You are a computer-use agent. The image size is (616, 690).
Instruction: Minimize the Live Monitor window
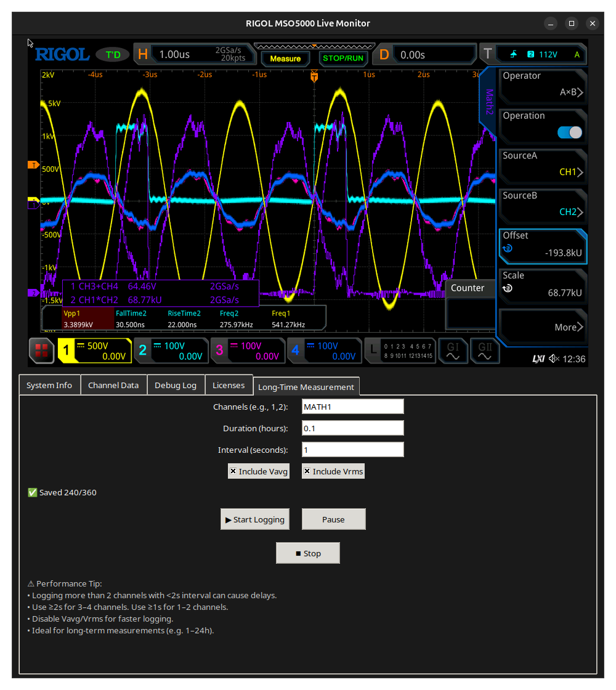pos(551,23)
